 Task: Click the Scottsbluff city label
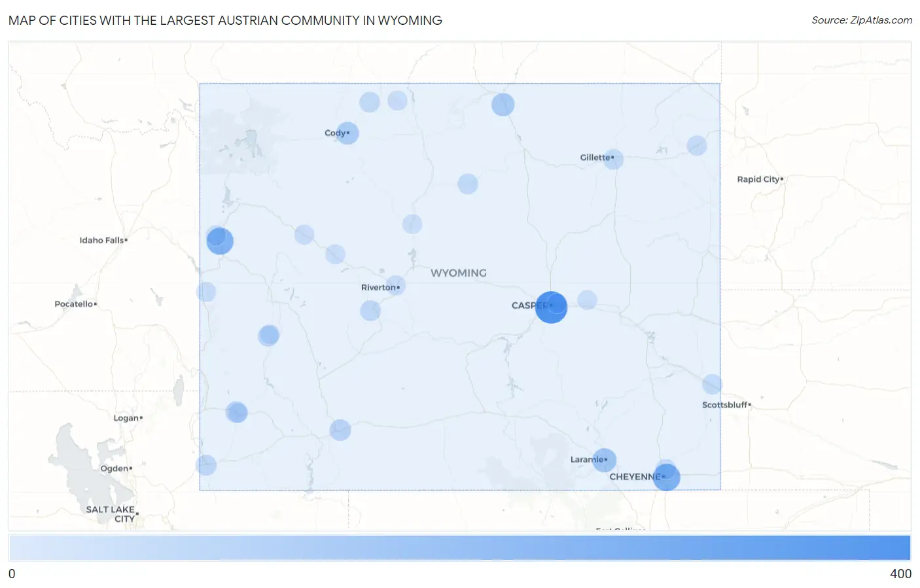click(724, 405)
